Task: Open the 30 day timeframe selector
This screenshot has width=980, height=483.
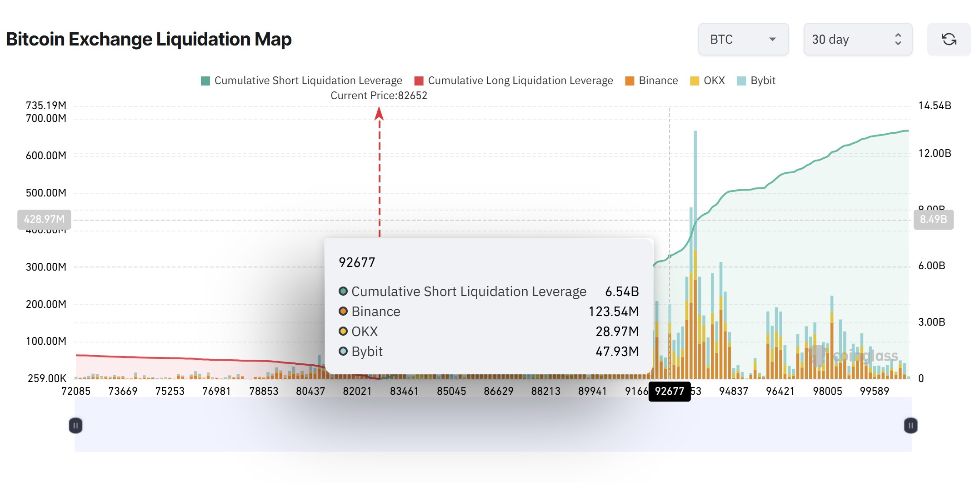Action: (x=857, y=39)
